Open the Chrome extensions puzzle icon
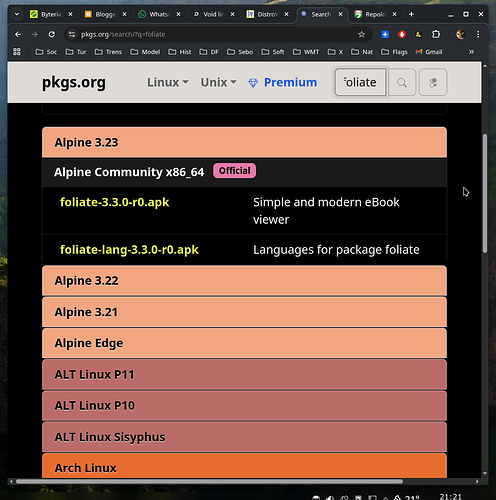This screenshot has width=496, height=500. pyautogui.click(x=436, y=34)
